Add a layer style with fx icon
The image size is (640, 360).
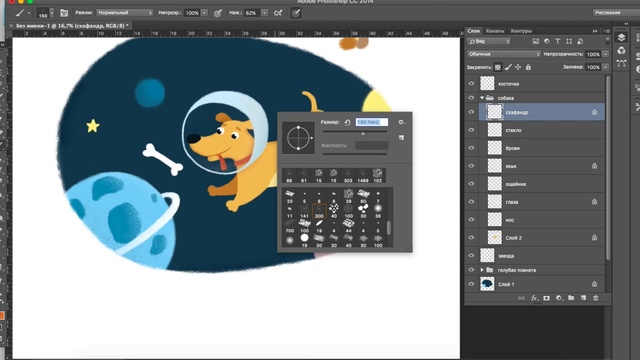(534, 298)
